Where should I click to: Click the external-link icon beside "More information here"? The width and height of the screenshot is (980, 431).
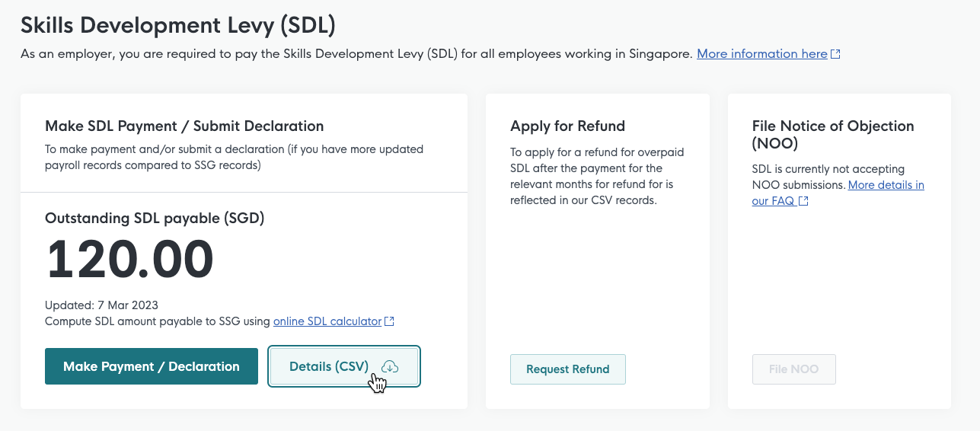(x=835, y=55)
